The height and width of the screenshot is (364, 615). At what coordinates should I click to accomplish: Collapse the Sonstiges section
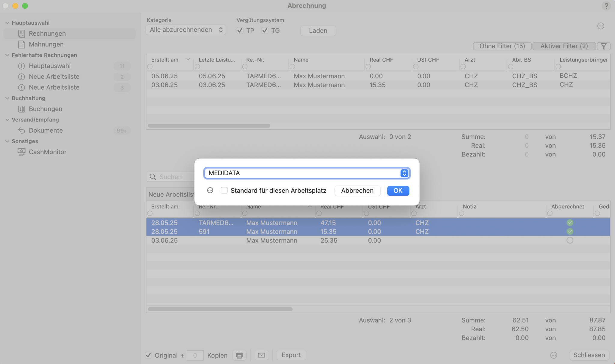pos(7,141)
